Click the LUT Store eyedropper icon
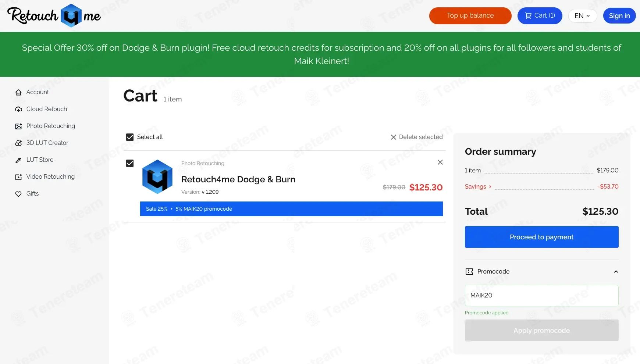The height and width of the screenshot is (364, 640). coord(18,160)
